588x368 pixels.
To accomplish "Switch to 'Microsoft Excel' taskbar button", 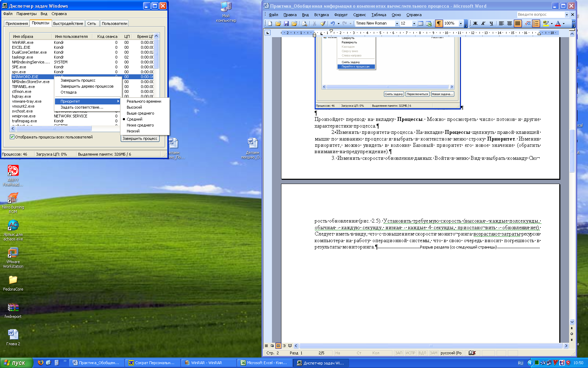I will click(265, 363).
